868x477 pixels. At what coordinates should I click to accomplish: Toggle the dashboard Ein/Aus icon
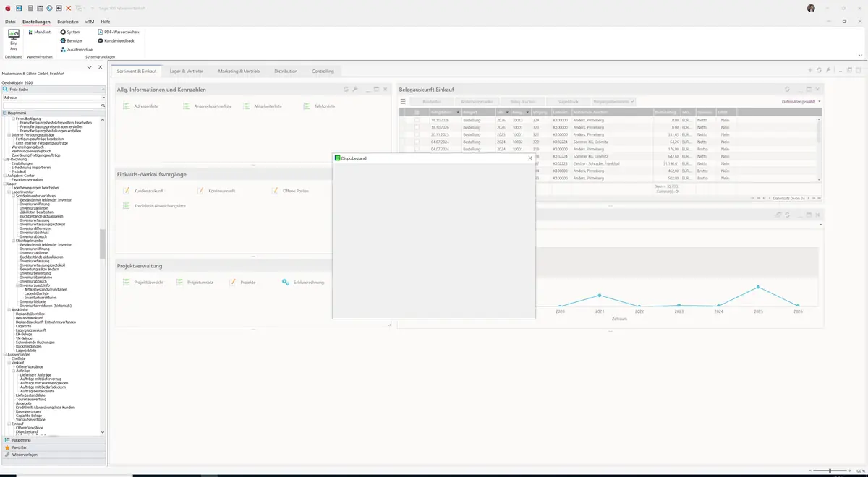[13, 39]
